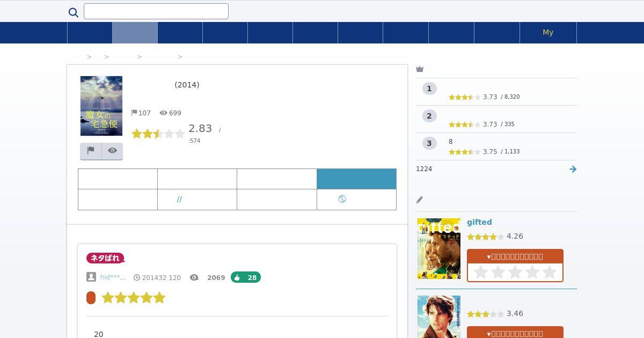Image resolution: width=644 pixels, height=338 pixels.
Task: Select the highlighted light-blue navigation tab
Action: click(135, 33)
